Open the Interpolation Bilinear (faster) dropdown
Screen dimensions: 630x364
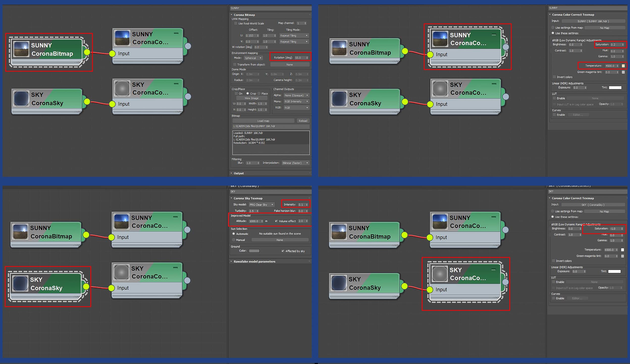click(x=295, y=163)
